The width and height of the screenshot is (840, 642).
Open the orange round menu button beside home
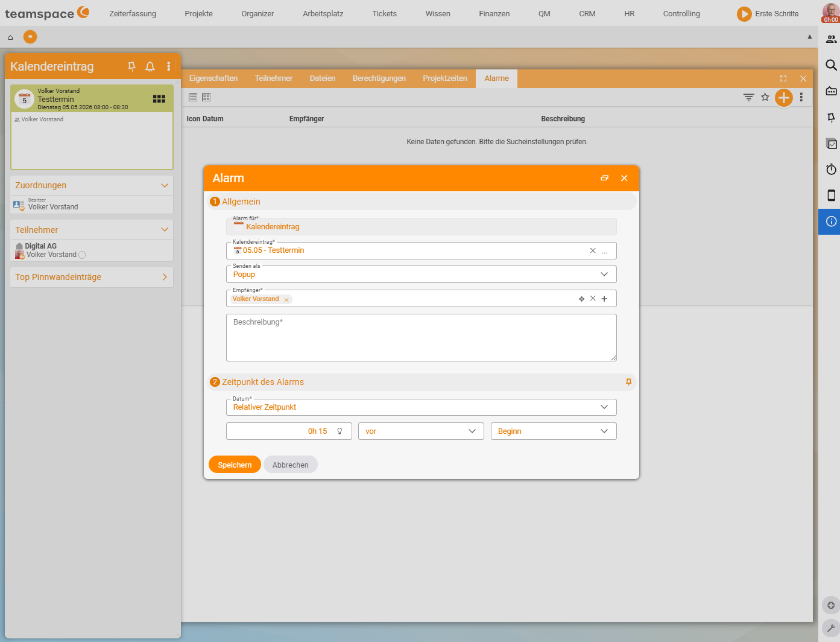coord(30,37)
